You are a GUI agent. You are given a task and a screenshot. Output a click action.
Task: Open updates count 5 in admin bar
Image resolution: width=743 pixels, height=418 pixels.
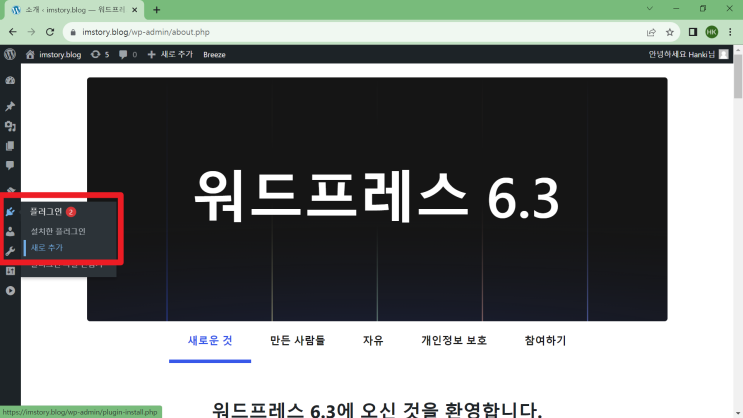[100, 55]
